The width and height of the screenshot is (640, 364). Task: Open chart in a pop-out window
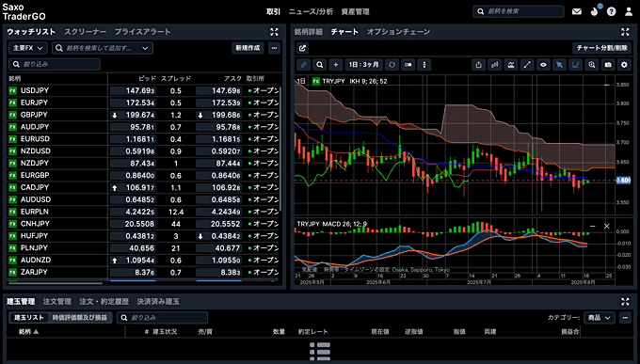pyautogui.click(x=302, y=48)
